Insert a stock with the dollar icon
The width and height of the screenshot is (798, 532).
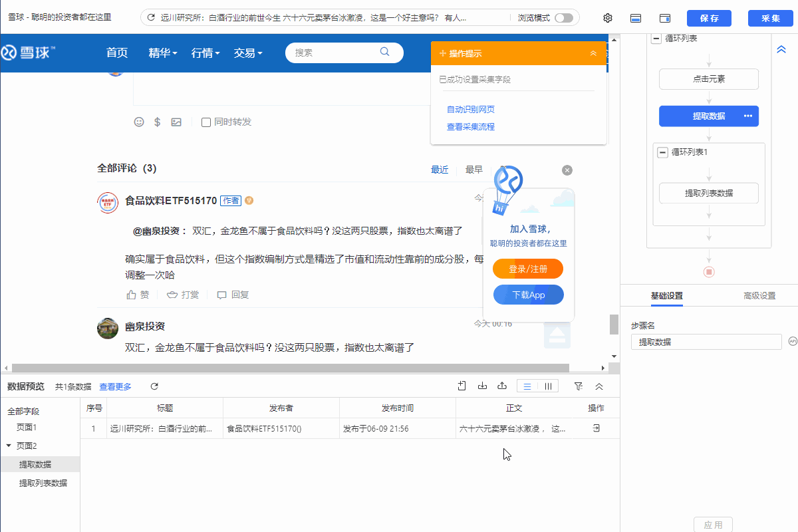[x=158, y=122]
